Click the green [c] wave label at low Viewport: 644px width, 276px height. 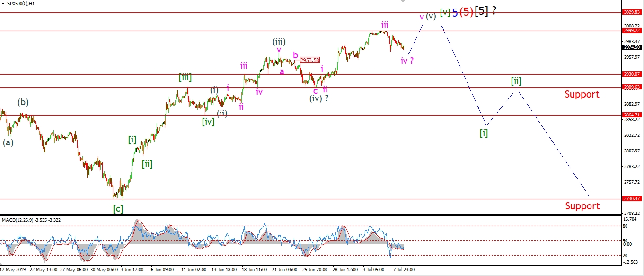(x=118, y=209)
